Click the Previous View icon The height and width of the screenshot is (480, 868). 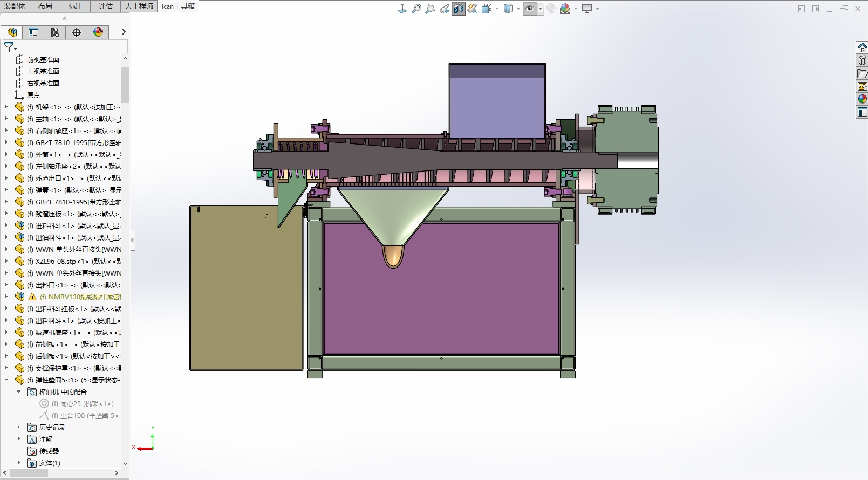tap(445, 9)
